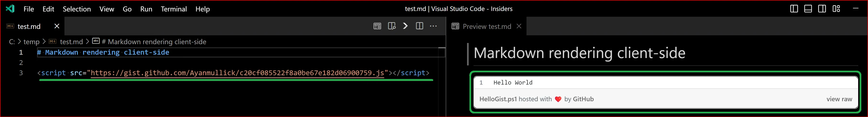868x117 pixels.
Task: Click Open Preview to the Side icon
Action: pyautogui.click(x=392, y=26)
